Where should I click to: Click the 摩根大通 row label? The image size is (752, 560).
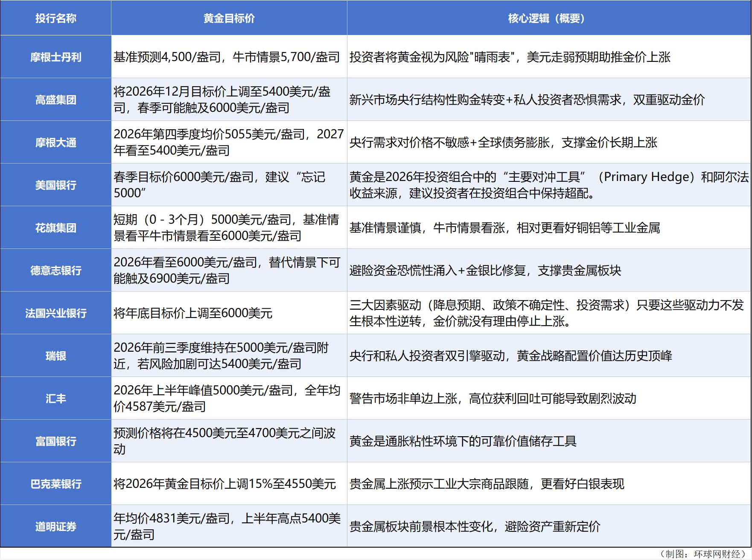point(55,142)
